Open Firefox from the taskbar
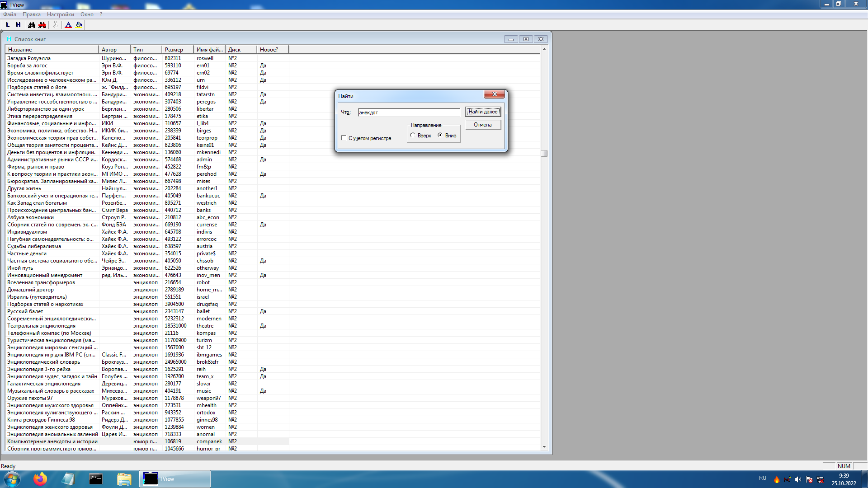Image resolution: width=868 pixels, height=488 pixels. click(x=40, y=479)
